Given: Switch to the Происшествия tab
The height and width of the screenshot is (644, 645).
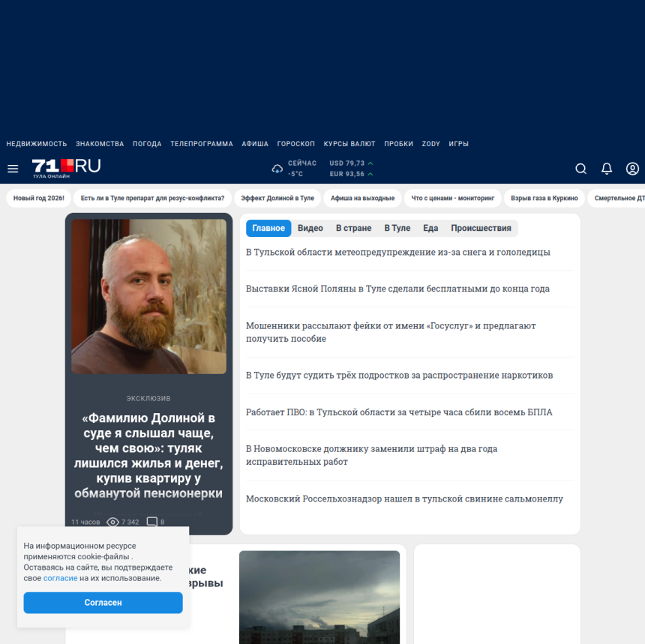Looking at the screenshot, I should 481,228.
